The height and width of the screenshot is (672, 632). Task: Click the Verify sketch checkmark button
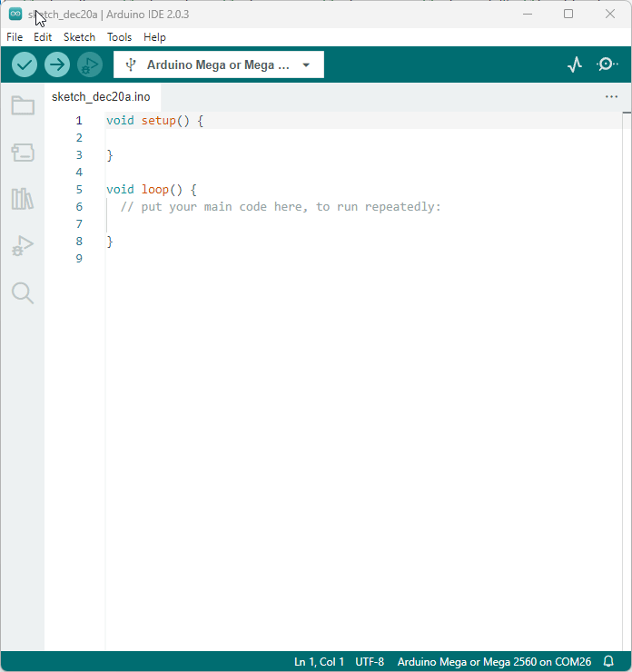point(25,64)
